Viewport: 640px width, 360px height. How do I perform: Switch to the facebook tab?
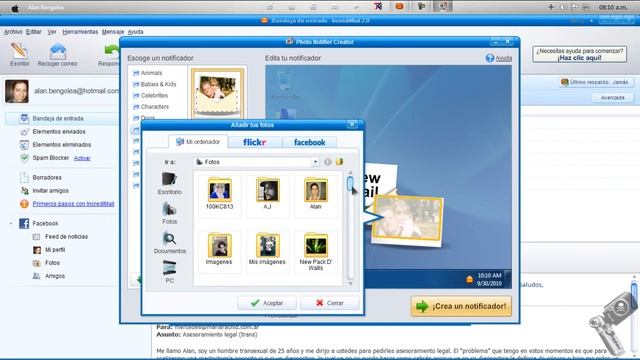tap(309, 142)
